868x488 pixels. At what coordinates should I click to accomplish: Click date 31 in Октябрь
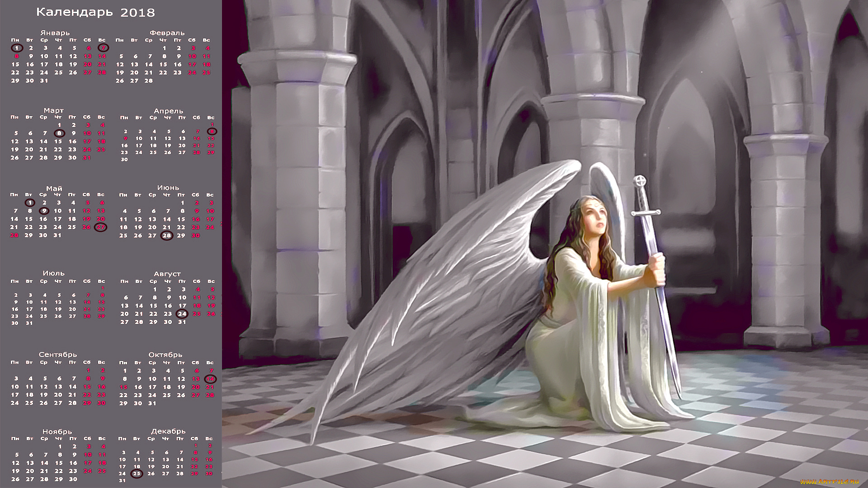[152, 404]
